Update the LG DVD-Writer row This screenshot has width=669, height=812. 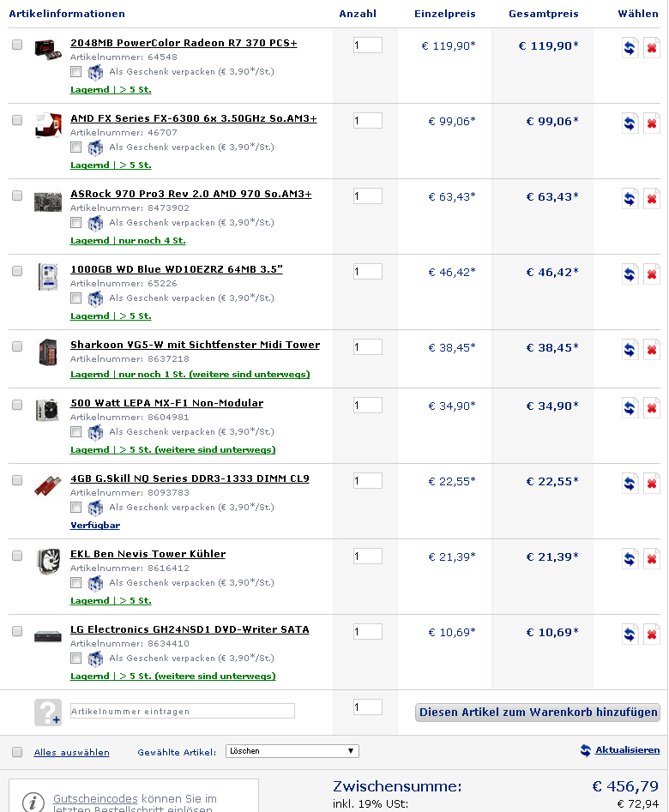tap(630, 635)
